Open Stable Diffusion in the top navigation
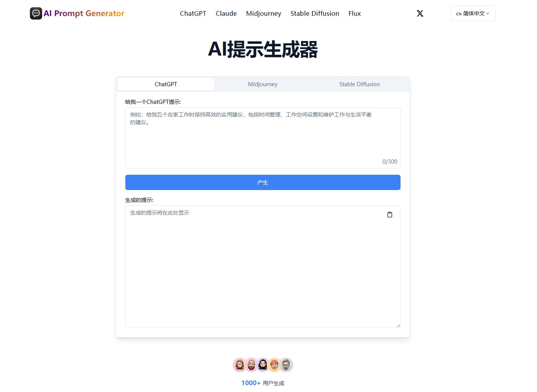 [314, 13]
